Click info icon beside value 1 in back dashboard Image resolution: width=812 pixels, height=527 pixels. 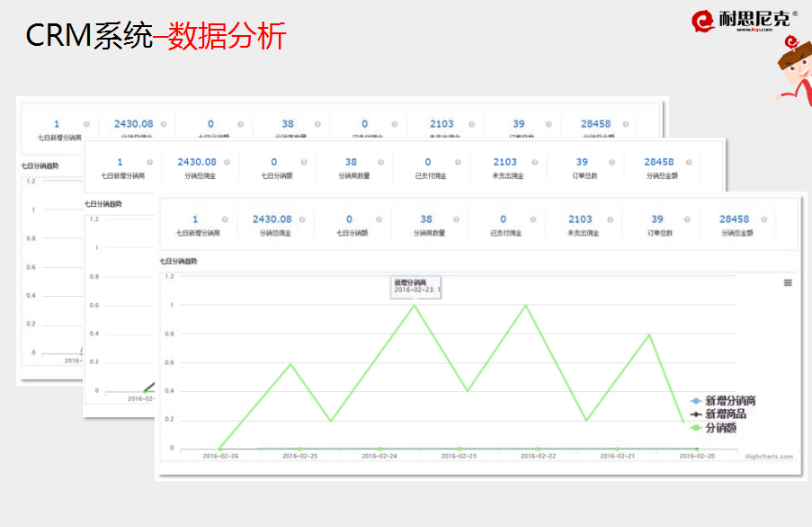(86, 124)
